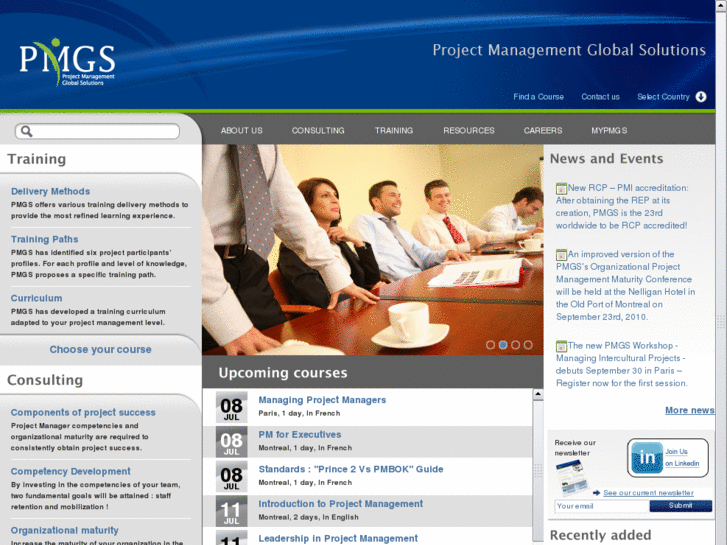Open Components of project success
This screenshot has height=545, width=727.
tap(83, 412)
